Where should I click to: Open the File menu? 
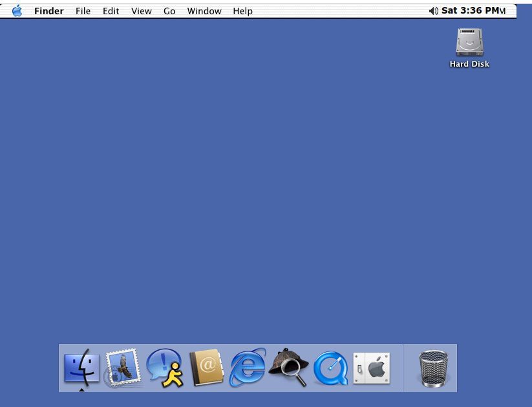click(x=83, y=11)
